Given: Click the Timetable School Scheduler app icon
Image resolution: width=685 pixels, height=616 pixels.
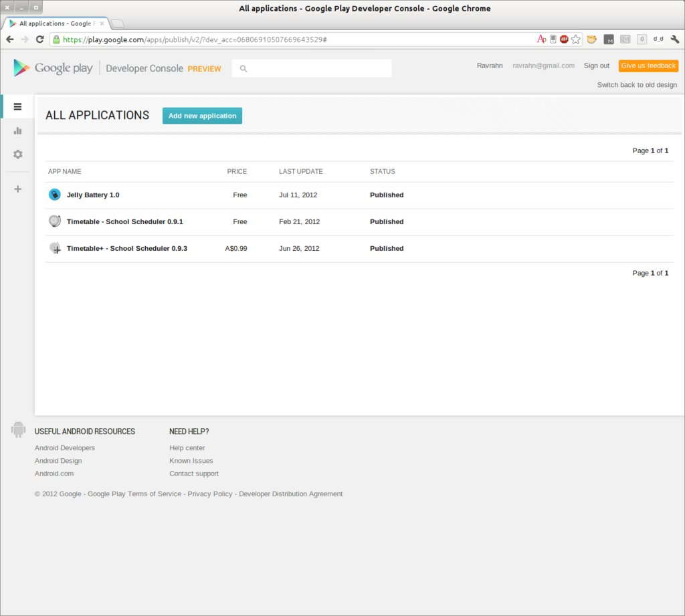Looking at the screenshot, I should [x=54, y=221].
